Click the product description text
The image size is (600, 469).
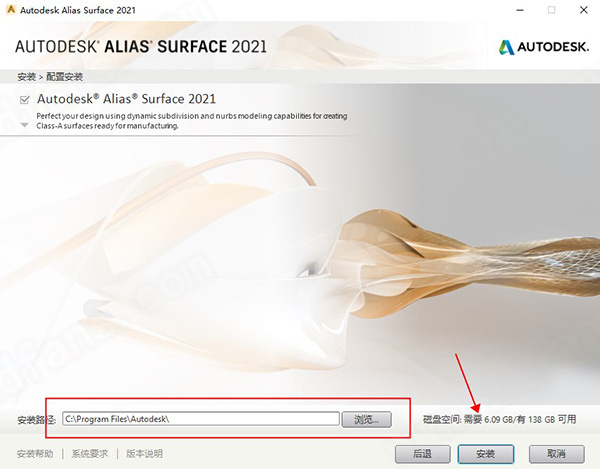point(192,121)
